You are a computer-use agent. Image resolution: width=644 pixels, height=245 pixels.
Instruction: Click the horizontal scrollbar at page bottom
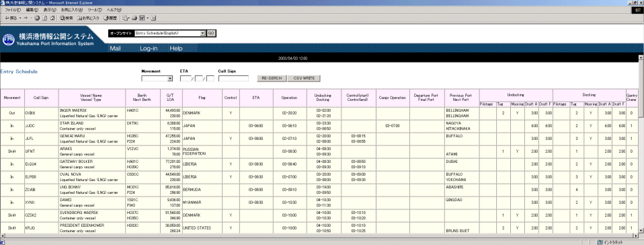coord(319,236)
